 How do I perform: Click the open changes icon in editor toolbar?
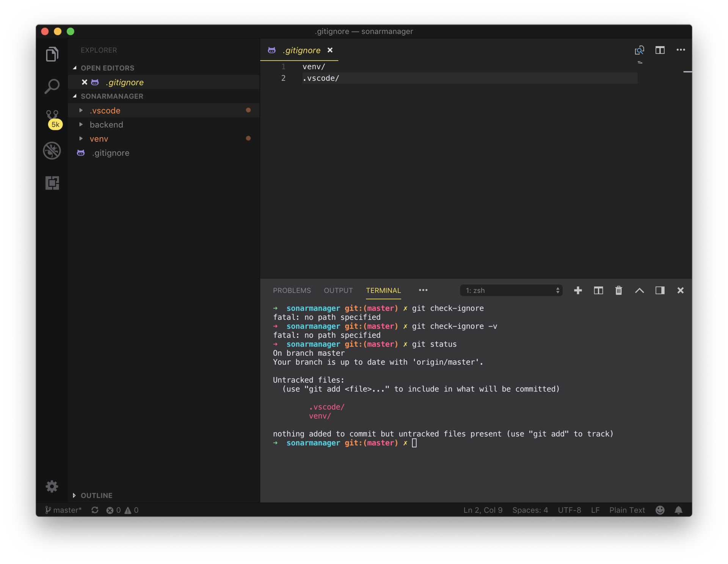[x=639, y=50]
